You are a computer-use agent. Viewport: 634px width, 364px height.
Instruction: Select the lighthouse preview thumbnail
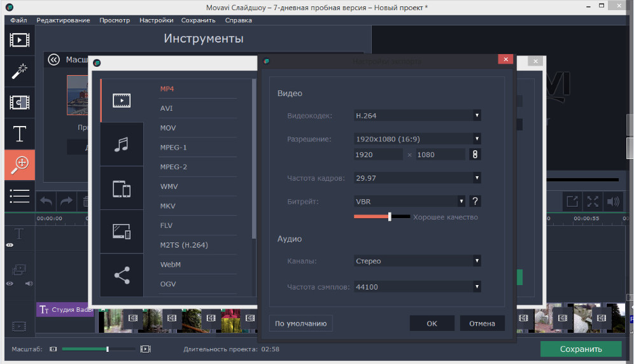click(x=78, y=95)
